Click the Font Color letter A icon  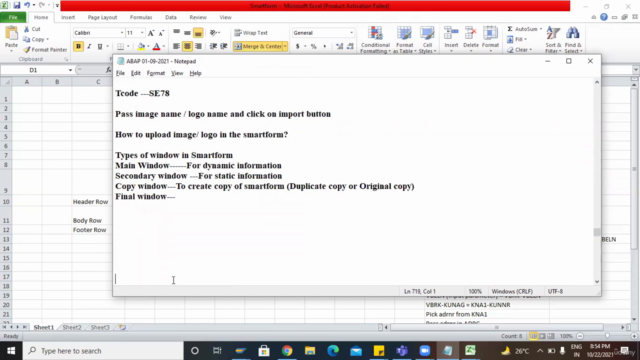[x=156, y=47]
